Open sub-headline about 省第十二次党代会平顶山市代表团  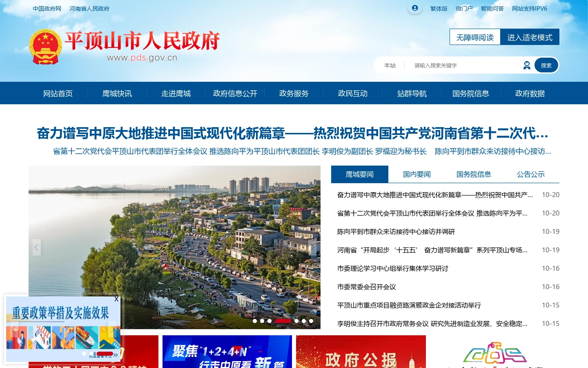240,151
